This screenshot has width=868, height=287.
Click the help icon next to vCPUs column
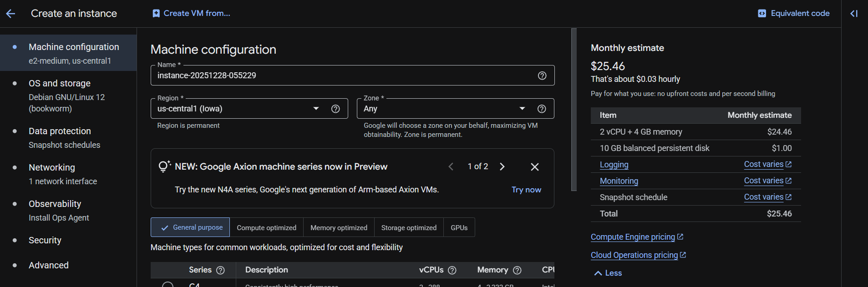coord(452,270)
